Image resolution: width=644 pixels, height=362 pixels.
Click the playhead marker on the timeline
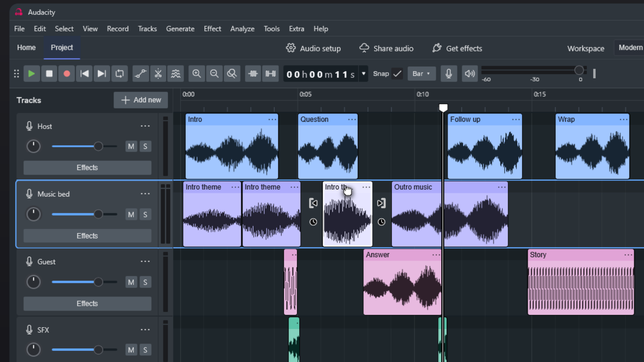click(443, 108)
